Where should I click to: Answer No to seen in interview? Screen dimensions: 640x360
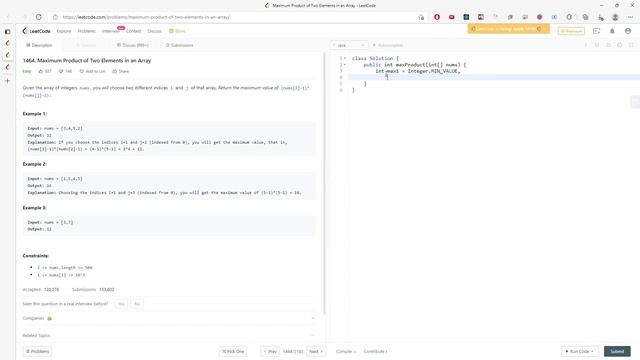137,304
